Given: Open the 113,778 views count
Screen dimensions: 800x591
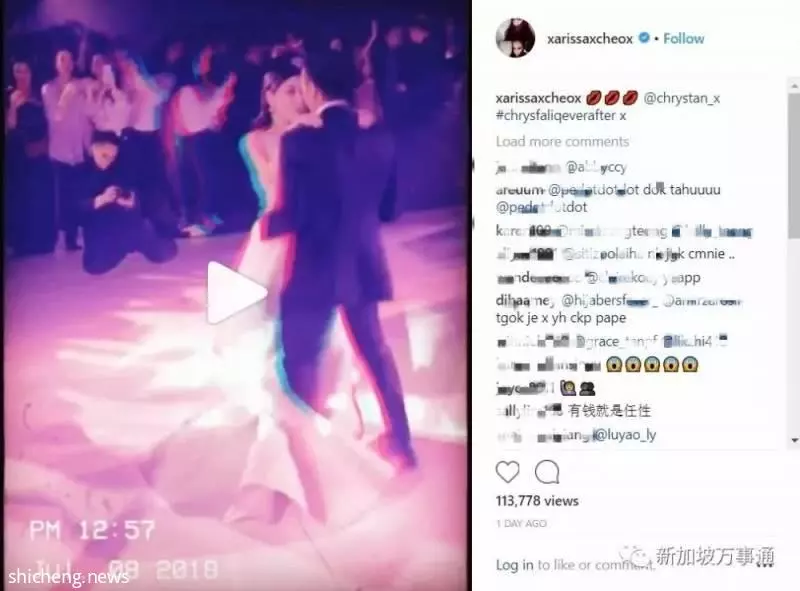Looking at the screenshot, I should click(537, 501).
